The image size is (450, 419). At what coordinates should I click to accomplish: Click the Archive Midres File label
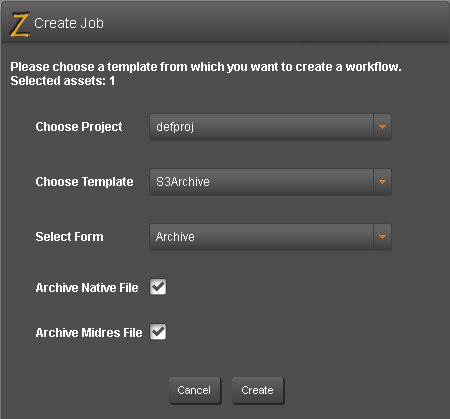point(89,333)
